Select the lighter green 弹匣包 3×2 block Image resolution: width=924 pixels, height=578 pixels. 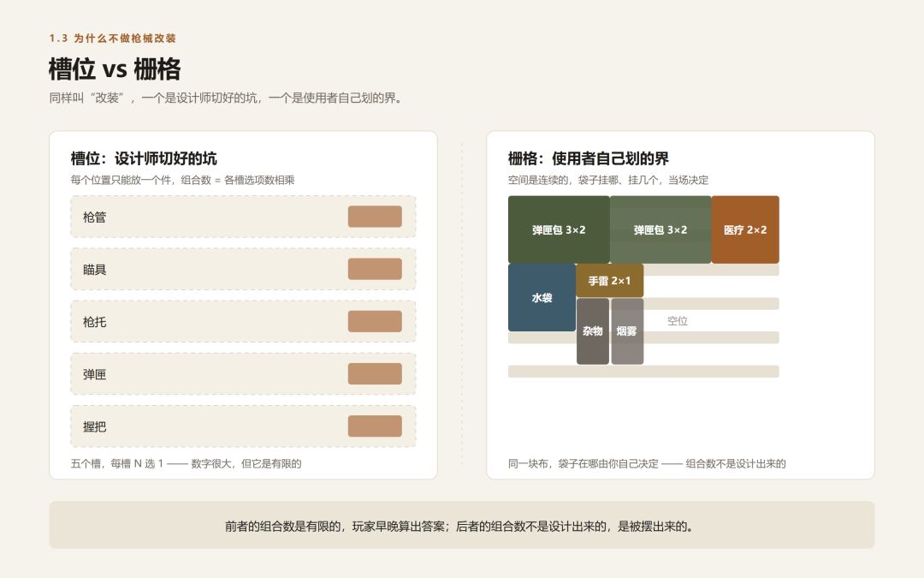(660, 229)
